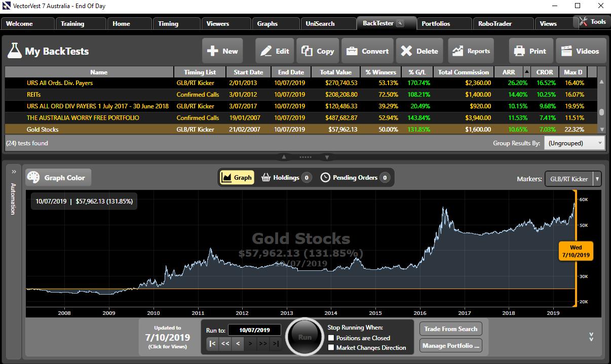Click the Run to date field
The height and width of the screenshot is (364, 611).
[254, 330]
